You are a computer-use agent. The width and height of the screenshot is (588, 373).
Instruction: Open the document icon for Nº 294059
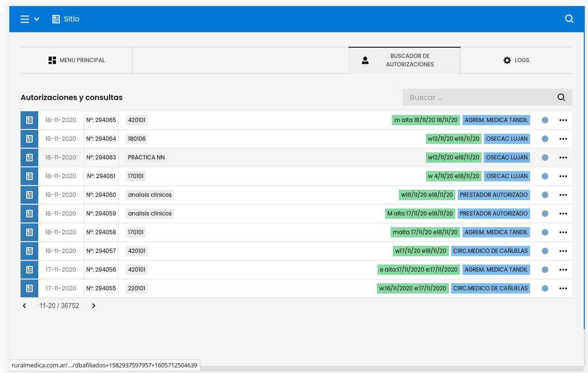[29, 214]
